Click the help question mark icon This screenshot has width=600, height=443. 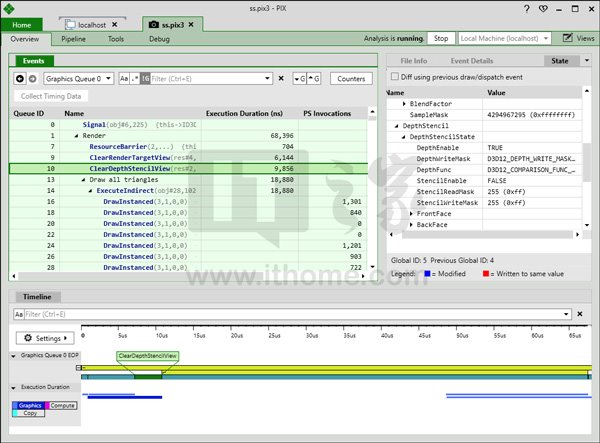[x=526, y=8]
